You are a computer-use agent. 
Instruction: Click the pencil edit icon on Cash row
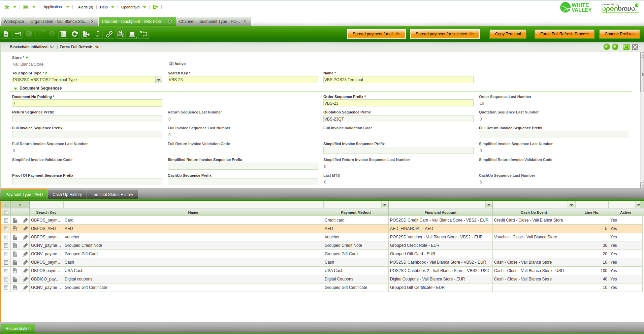click(x=25, y=263)
